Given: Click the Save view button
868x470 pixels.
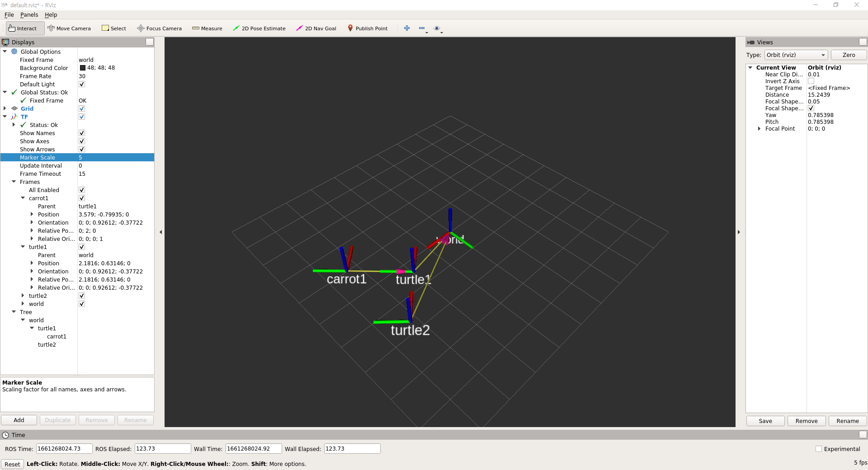Looking at the screenshot, I should point(765,421).
